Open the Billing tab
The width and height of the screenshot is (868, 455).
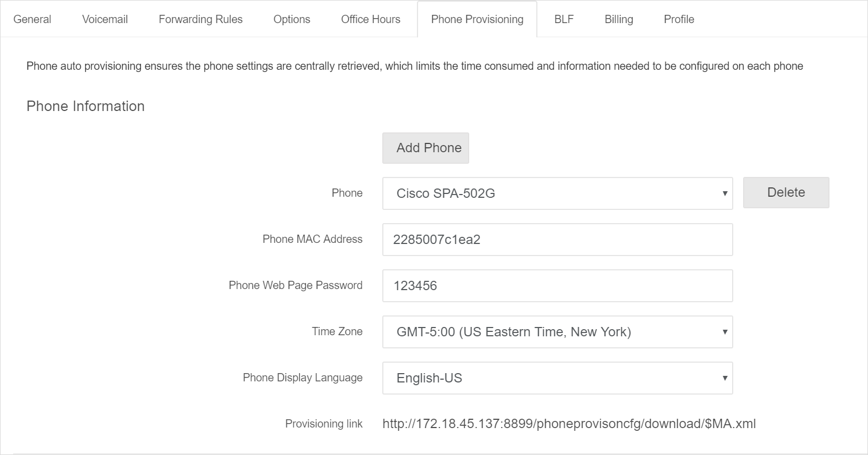pyautogui.click(x=619, y=19)
